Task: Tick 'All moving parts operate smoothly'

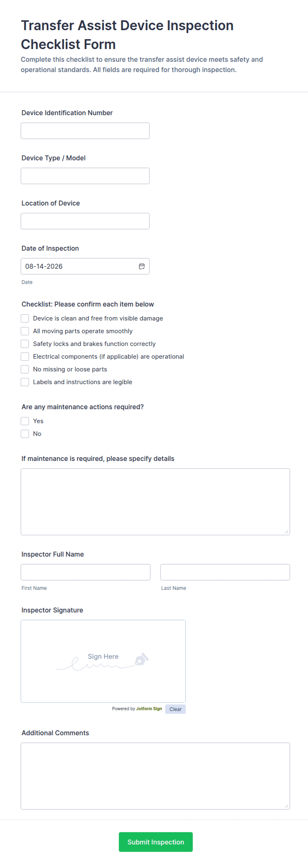Action: pyautogui.click(x=25, y=331)
